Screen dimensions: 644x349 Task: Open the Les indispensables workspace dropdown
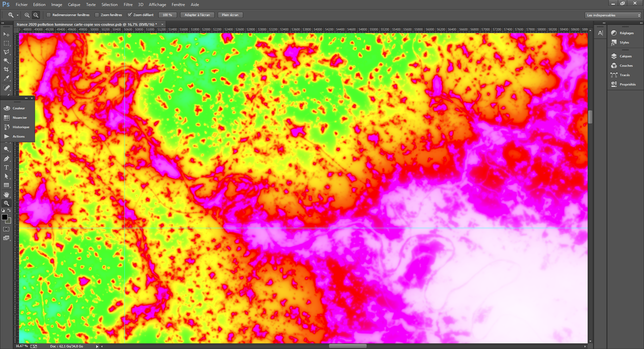pos(614,15)
